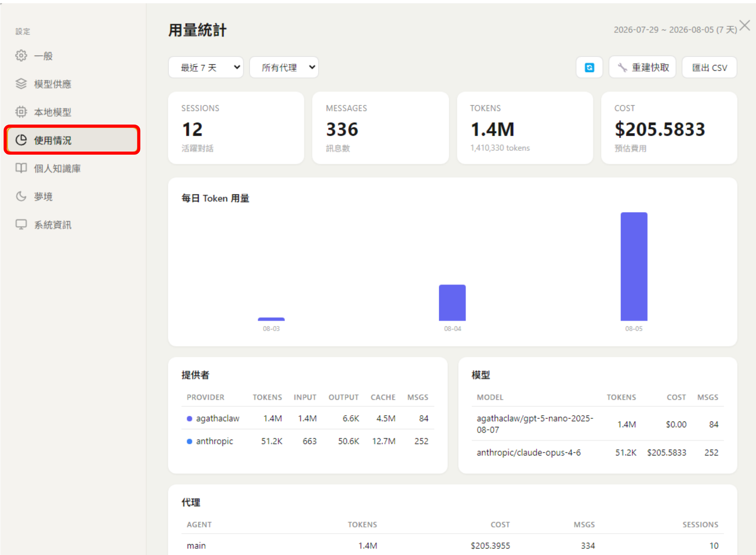Click the 08-04 bar in token chart
The image size is (756, 555).
click(x=452, y=303)
